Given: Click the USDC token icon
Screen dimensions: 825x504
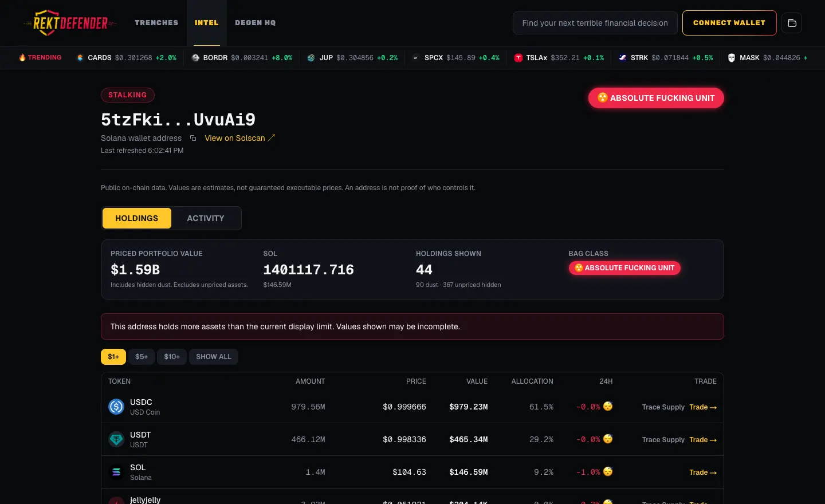Looking at the screenshot, I should pos(116,407).
